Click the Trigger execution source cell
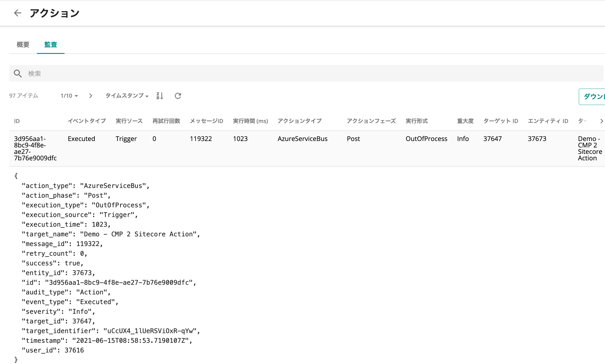The image size is (605, 364). 126,139
